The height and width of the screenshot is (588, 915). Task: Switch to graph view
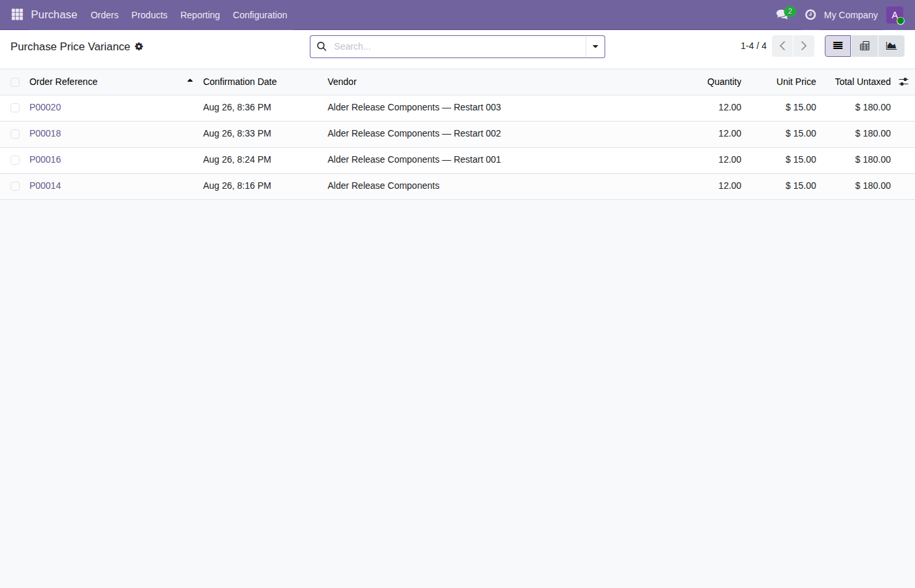(891, 46)
